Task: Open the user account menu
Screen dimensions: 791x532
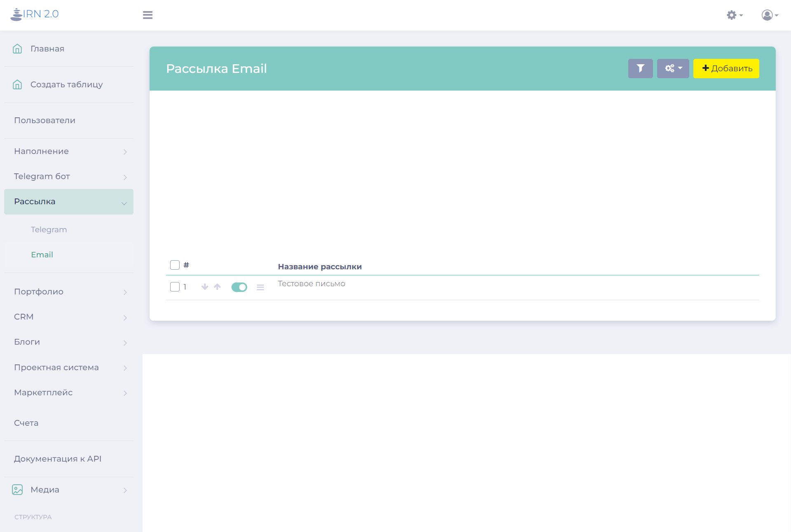Action: 770,15
